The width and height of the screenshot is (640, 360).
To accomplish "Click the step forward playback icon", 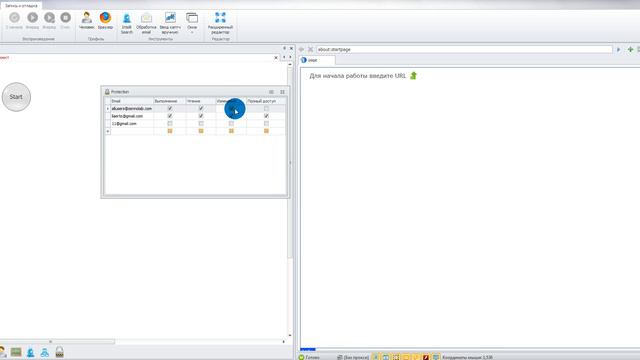I will click(x=49, y=18).
